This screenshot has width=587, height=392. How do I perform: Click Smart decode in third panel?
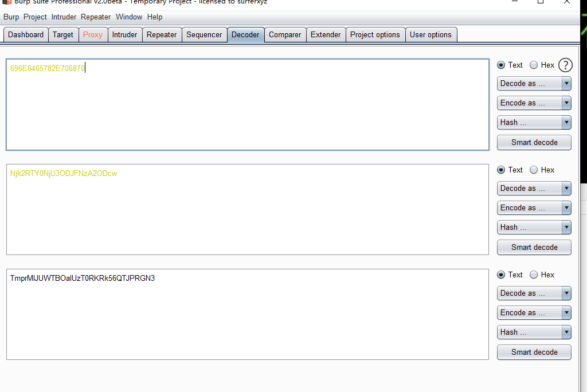coord(534,352)
